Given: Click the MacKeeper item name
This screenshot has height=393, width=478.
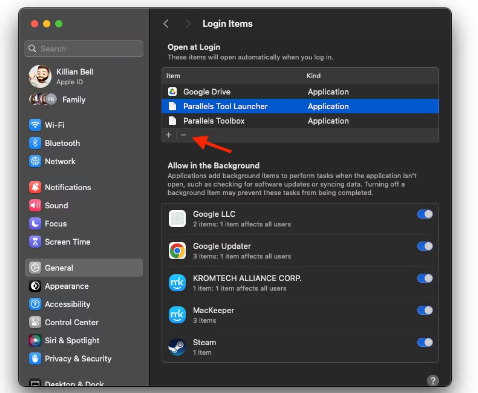Looking at the screenshot, I should pyautogui.click(x=214, y=310).
